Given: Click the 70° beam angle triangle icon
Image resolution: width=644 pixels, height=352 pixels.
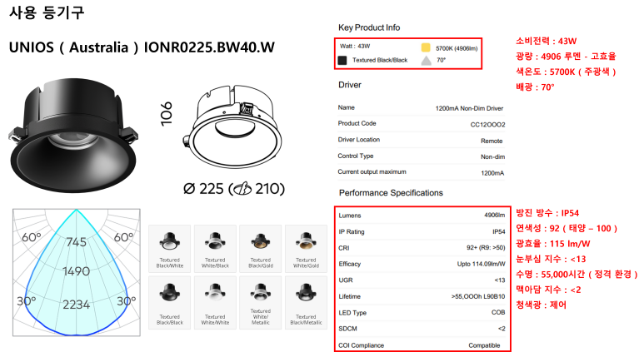Looking at the screenshot, I should pos(427,60).
